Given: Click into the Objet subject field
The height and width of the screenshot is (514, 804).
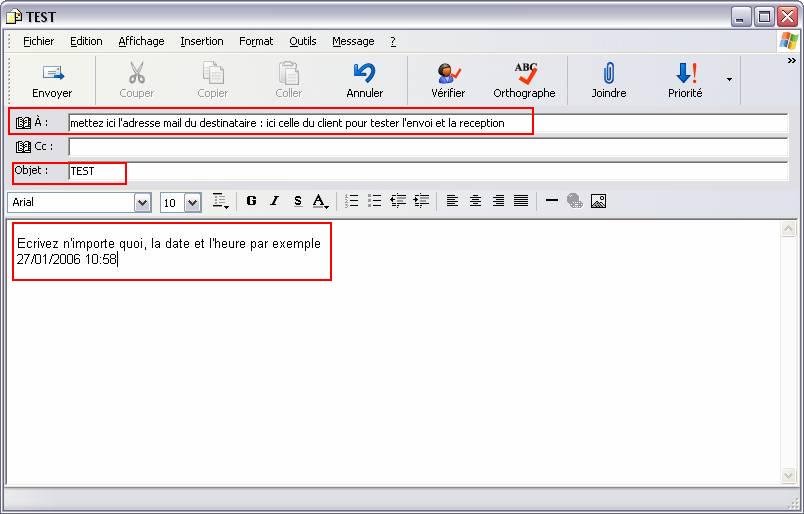Looking at the screenshot, I should pos(428,171).
